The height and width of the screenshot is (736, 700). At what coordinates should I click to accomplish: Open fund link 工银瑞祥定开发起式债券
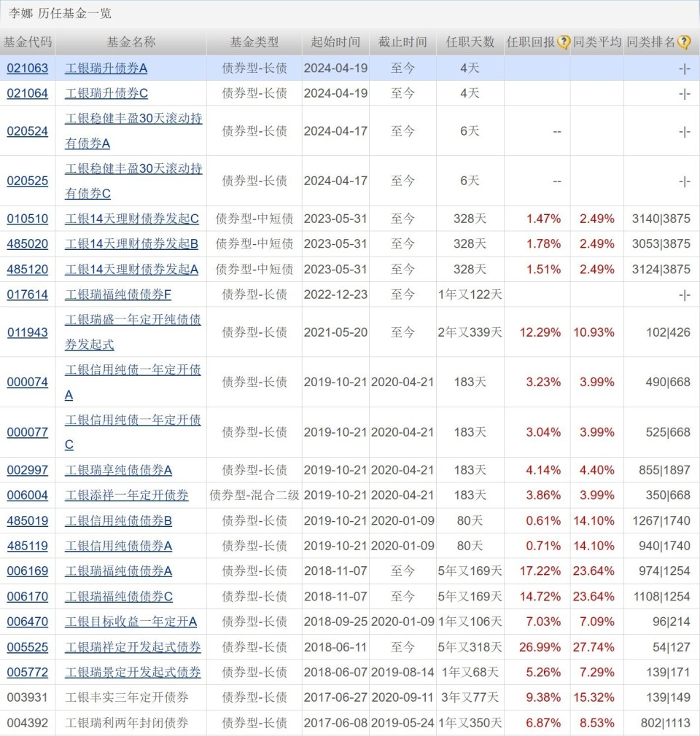click(133, 647)
